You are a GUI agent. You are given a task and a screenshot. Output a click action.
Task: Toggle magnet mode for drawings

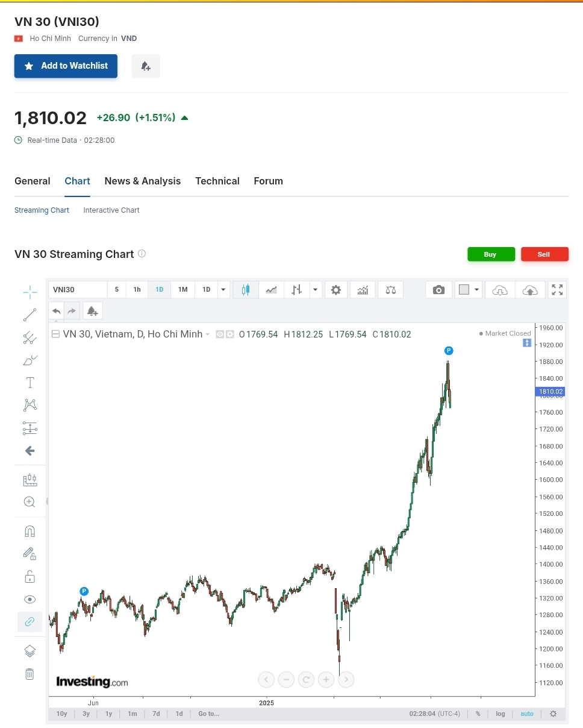pos(30,531)
